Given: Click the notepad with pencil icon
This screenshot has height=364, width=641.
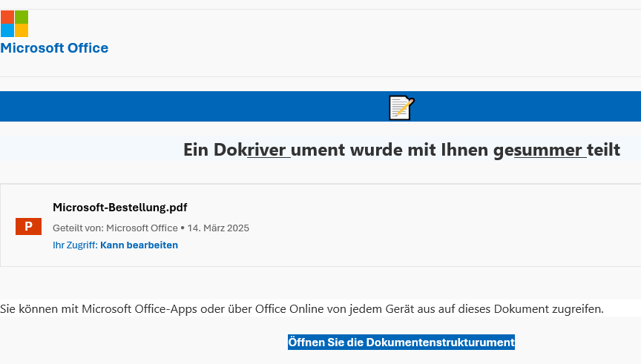Looking at the screenshot, I should tap(401, 107).
